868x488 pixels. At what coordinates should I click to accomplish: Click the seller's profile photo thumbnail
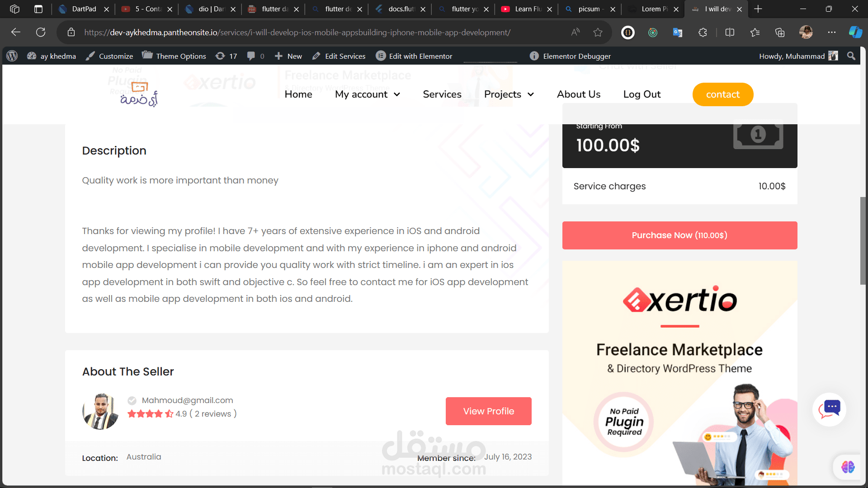point(100,411)
